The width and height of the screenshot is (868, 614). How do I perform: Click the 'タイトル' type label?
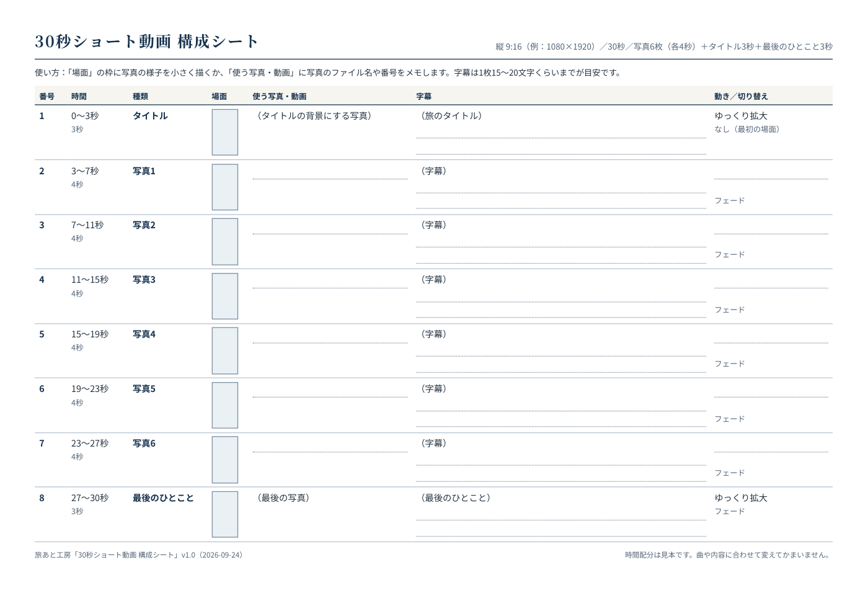point(150,116)
